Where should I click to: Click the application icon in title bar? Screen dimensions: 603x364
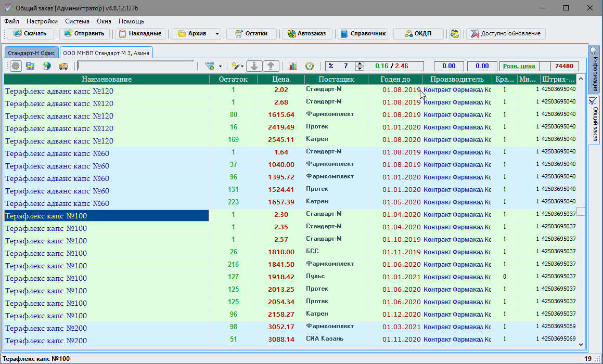(8, 8)
